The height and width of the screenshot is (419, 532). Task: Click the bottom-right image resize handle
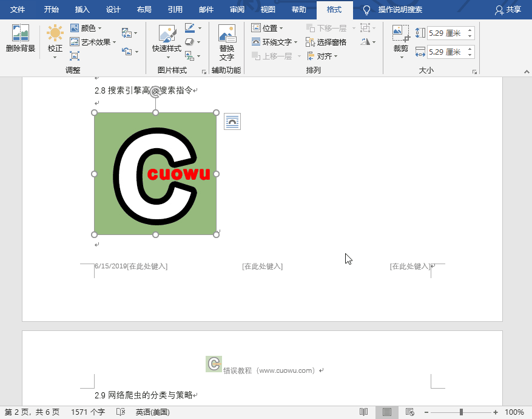tap(216, 234)
